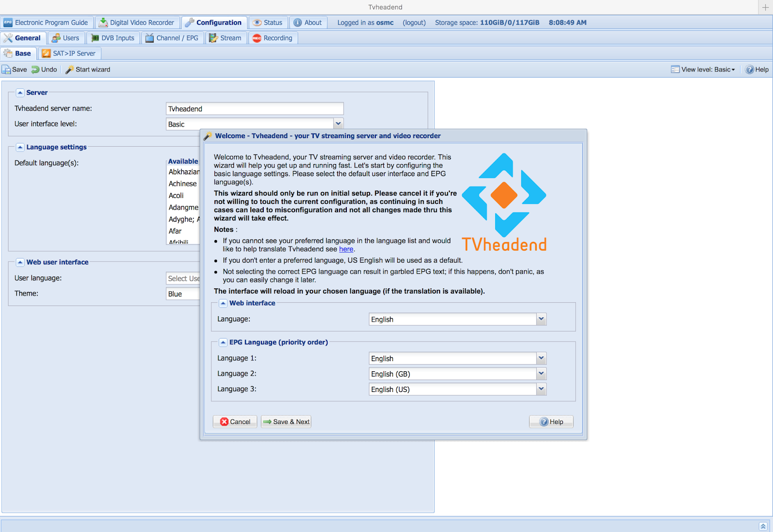Image resolution: width=773 pixels, height=532 pixels.
Task: Open the Stream tab
Action: pyautogui.click(x=226, y=38)
